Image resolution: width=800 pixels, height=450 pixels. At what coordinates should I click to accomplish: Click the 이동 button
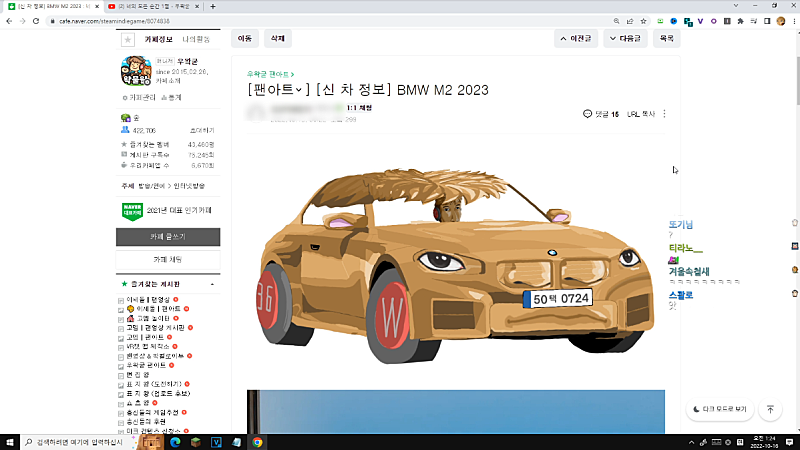tap(245, 38)
